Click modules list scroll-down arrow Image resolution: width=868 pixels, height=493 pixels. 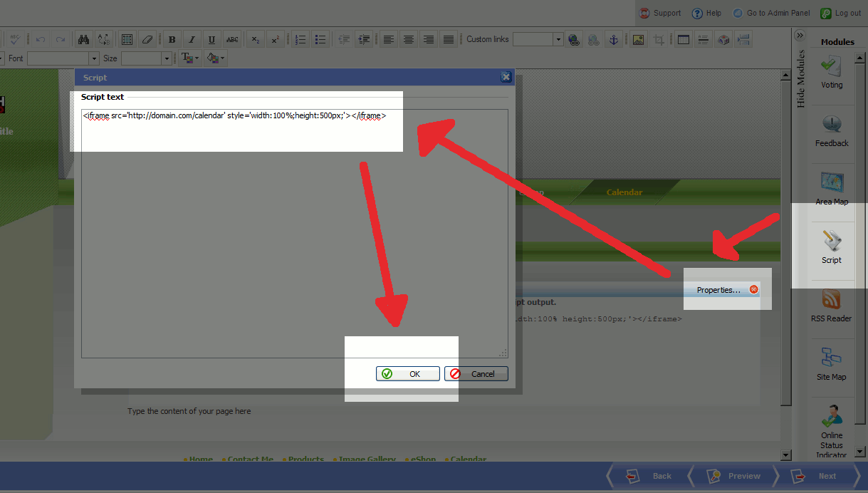860,451
